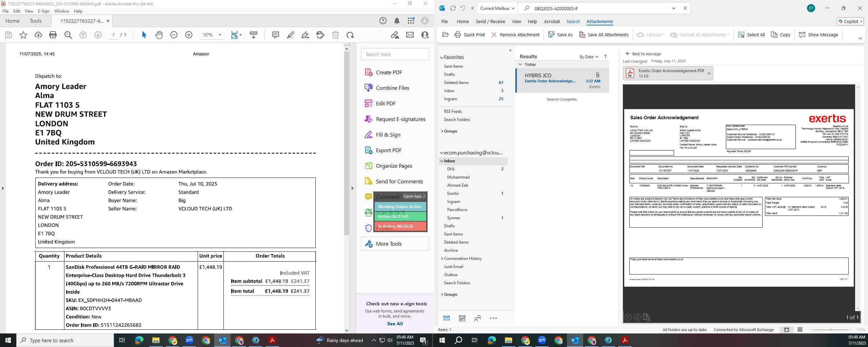Open the HYBRIS JCO email result
868x347 pixels.
pos(562,81)
